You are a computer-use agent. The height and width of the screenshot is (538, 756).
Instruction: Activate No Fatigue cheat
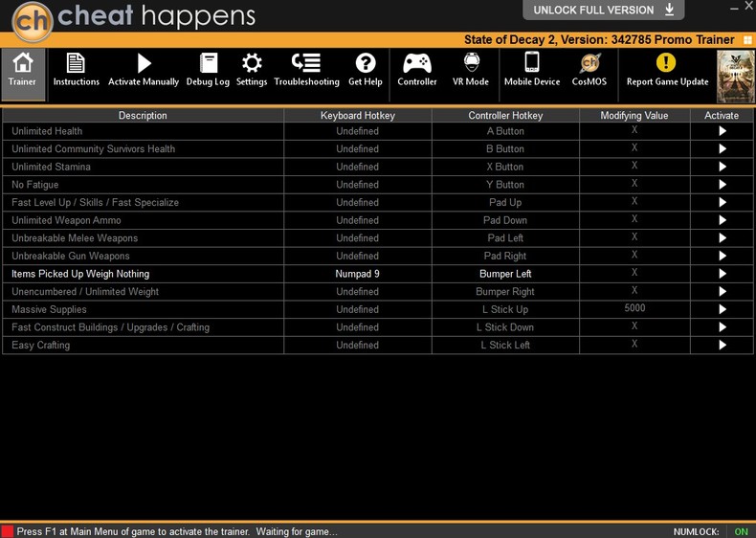pyautogui.click(x=722, y=185)
